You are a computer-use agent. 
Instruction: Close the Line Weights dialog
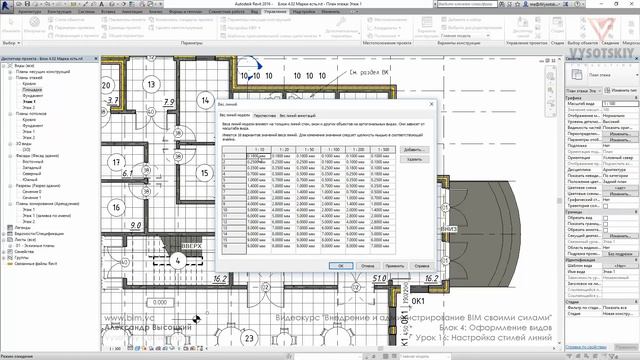(431, 104)
